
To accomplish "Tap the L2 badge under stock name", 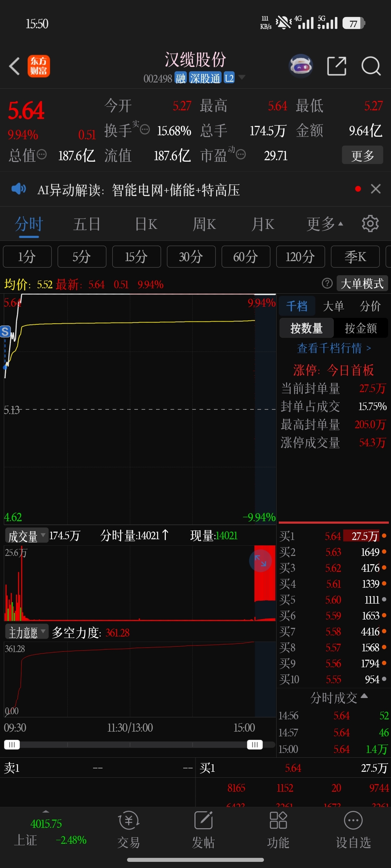I will point(229,78).
